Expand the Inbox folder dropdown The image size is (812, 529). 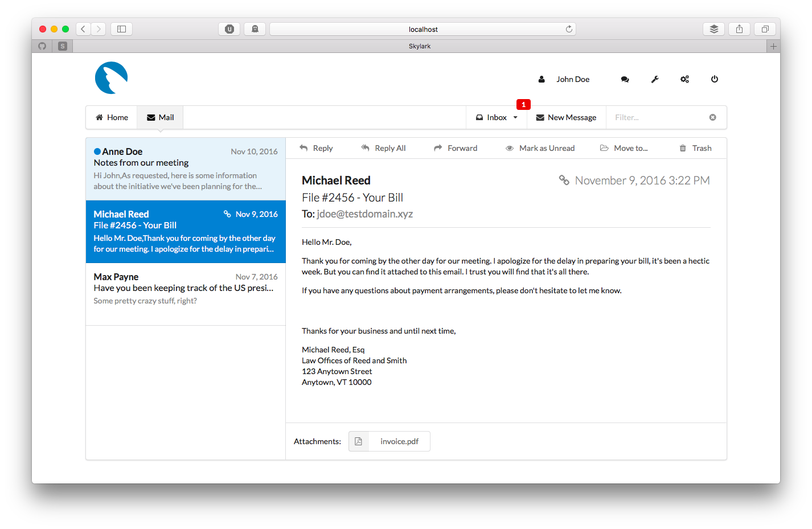coord(497,117)
